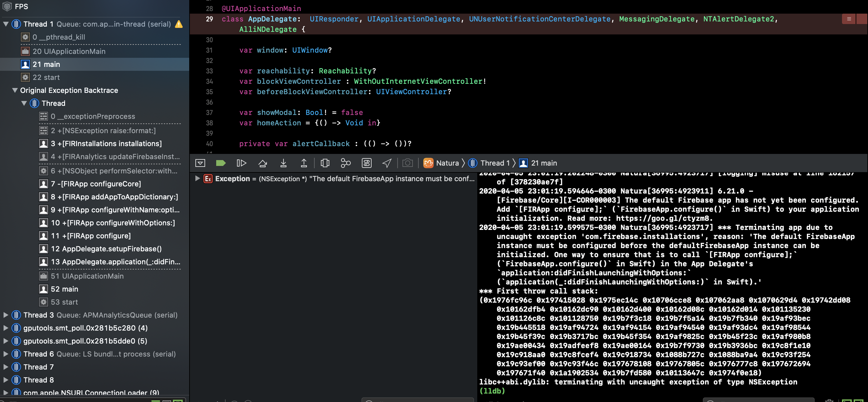Collapse the backtrace Thread node
This screenshot has height=402, width=868.
pyautogui.click(x=24, y=103)
